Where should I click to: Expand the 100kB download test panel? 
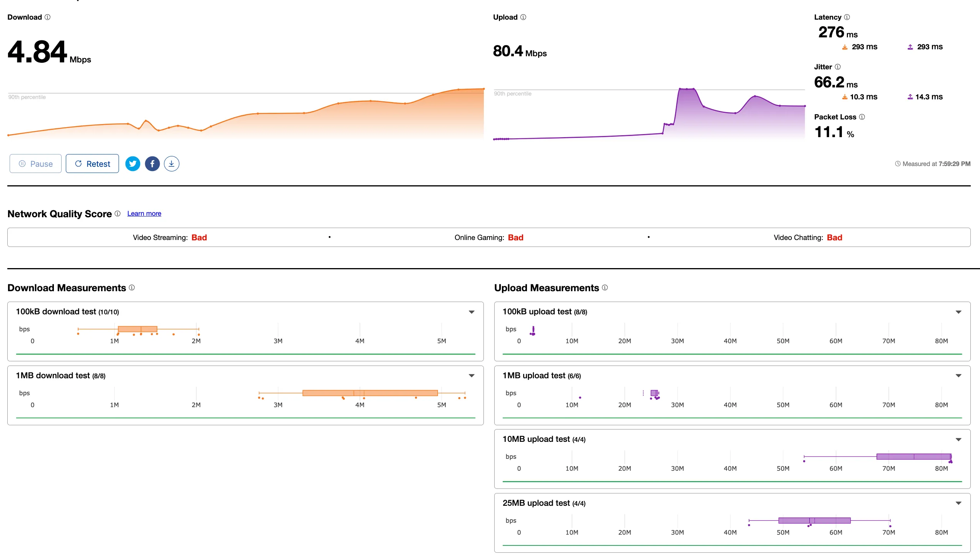(472, 312)
